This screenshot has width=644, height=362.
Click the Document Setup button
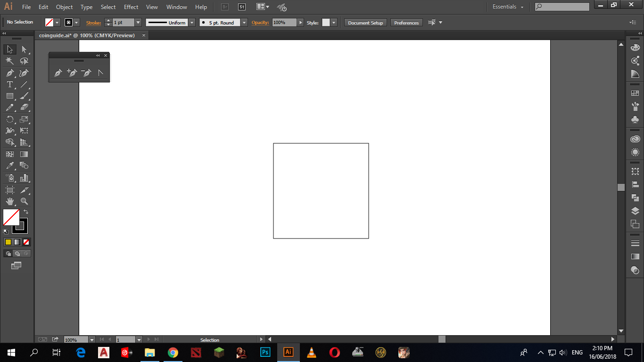366,23
